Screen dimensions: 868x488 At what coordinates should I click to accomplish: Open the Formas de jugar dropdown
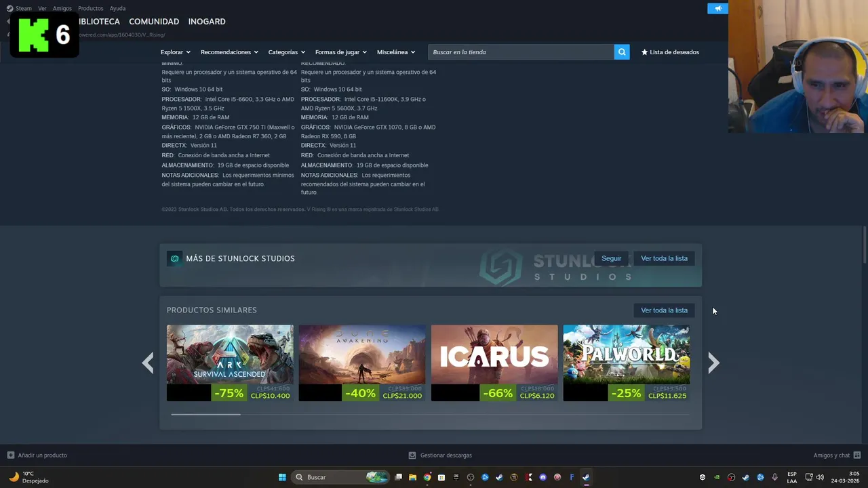(340, 52)
